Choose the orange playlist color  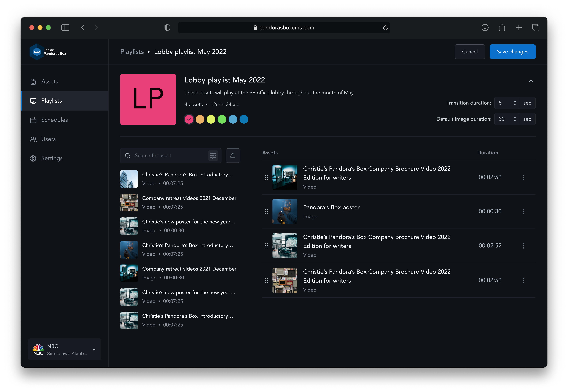pyautogui.click(x=200, y=119)
